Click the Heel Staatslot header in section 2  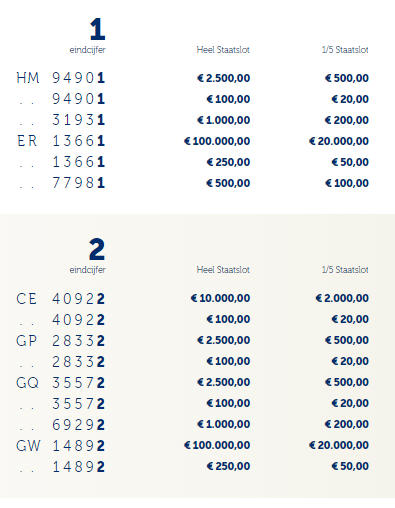tap(223, 270)
